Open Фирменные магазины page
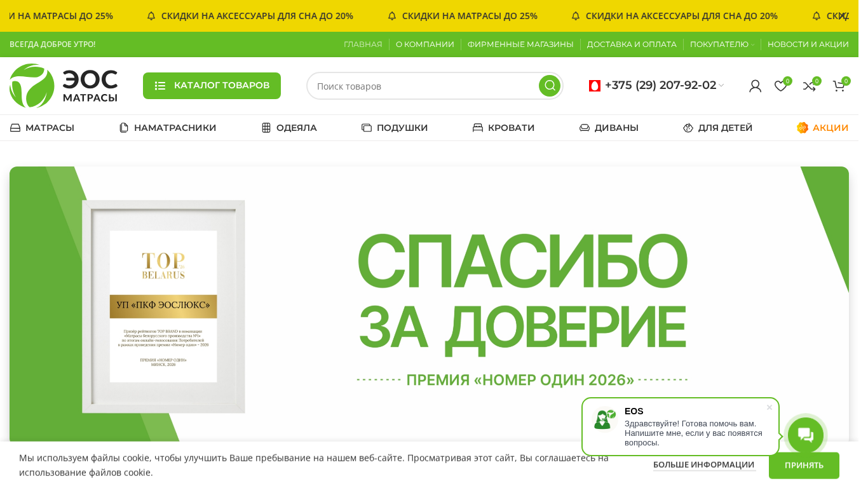The height and width of the screenshot is (488, 868). (520, 44)
